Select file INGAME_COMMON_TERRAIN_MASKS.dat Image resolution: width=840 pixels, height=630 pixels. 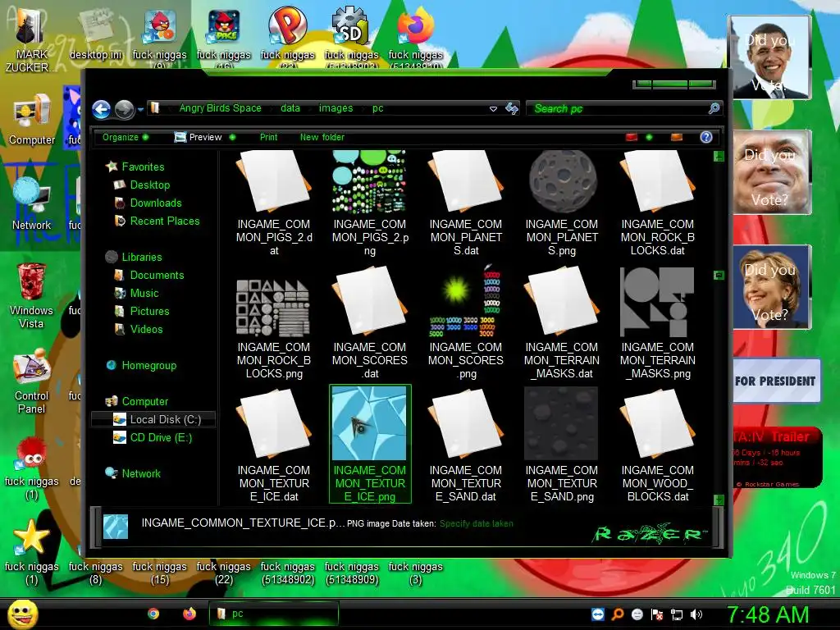click(561, 323)
